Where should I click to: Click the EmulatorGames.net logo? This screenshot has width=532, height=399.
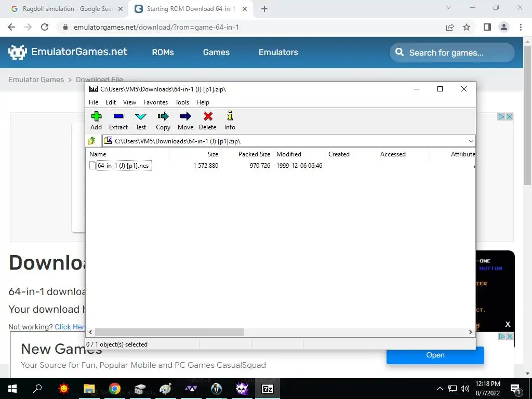(x=68, y=52)
